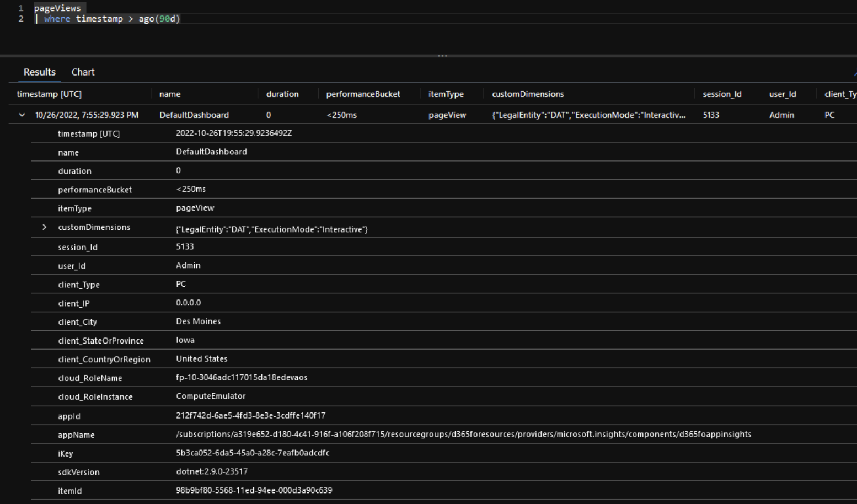Click into query line with where timestamp
This screenshot has height=504, width=857.
[x=108, y=19]
